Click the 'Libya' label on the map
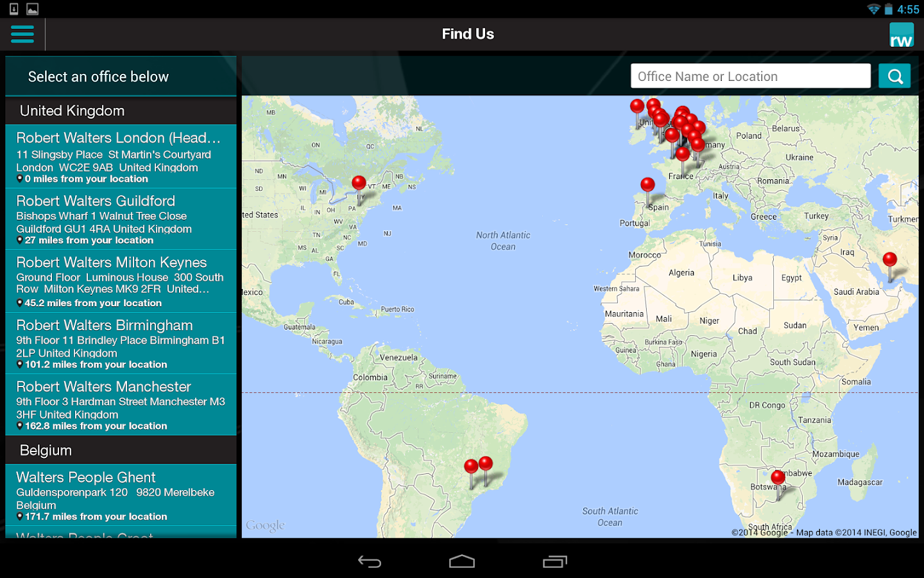This screenshot has height=578, width=924. pos(742,278)
